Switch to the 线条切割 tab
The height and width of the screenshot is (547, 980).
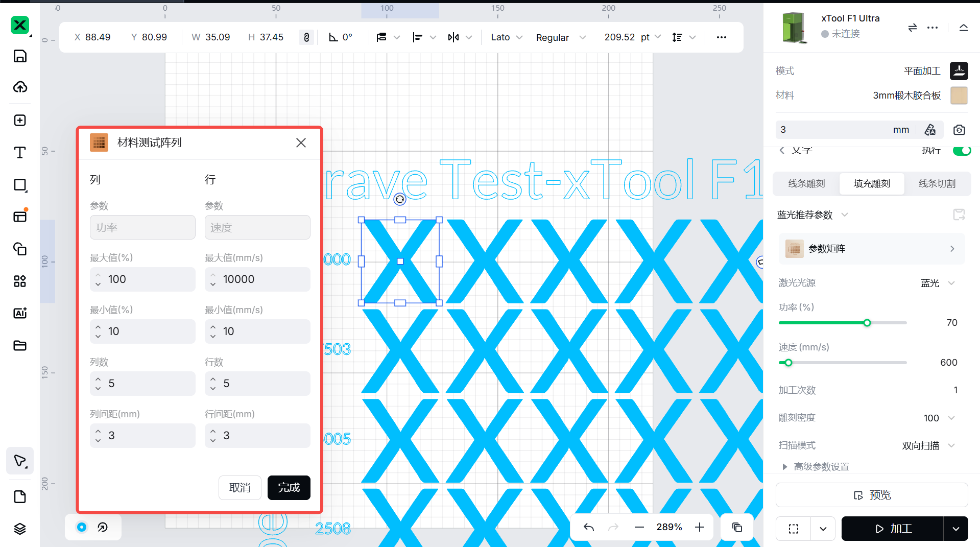tap(937, 184)
